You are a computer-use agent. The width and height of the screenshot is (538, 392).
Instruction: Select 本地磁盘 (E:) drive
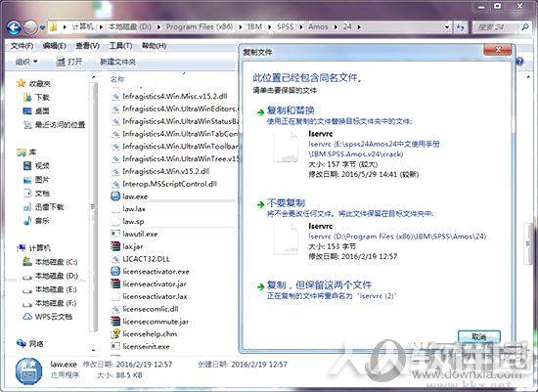click(x=50, y=289)
